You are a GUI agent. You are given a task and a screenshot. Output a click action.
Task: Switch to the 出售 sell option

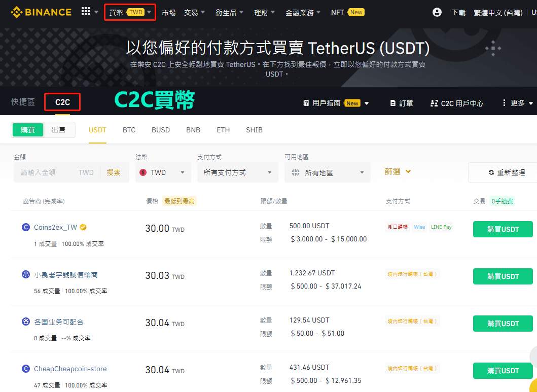[59, 130]
